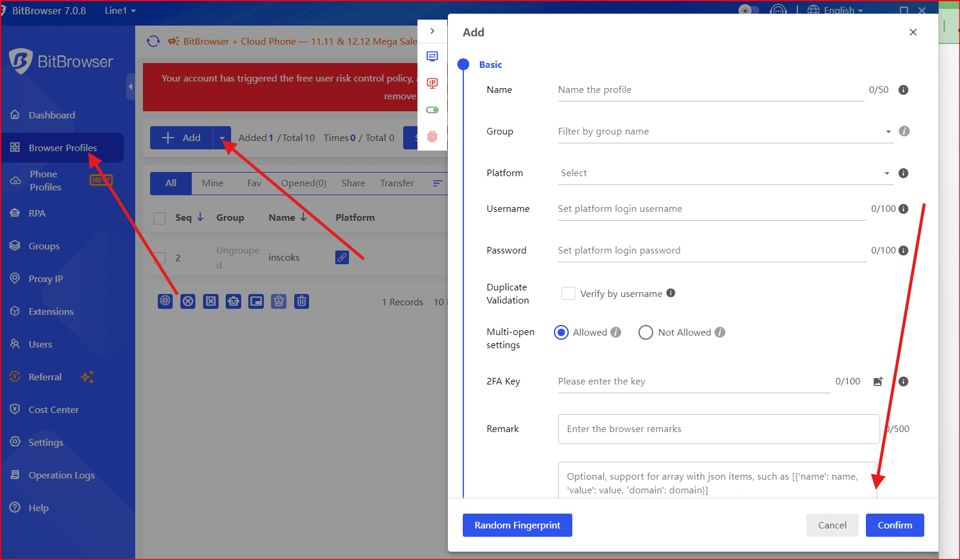Select the Not Allowed multi-open option
This screenshot has width=960, height=560.
[646, 333]
